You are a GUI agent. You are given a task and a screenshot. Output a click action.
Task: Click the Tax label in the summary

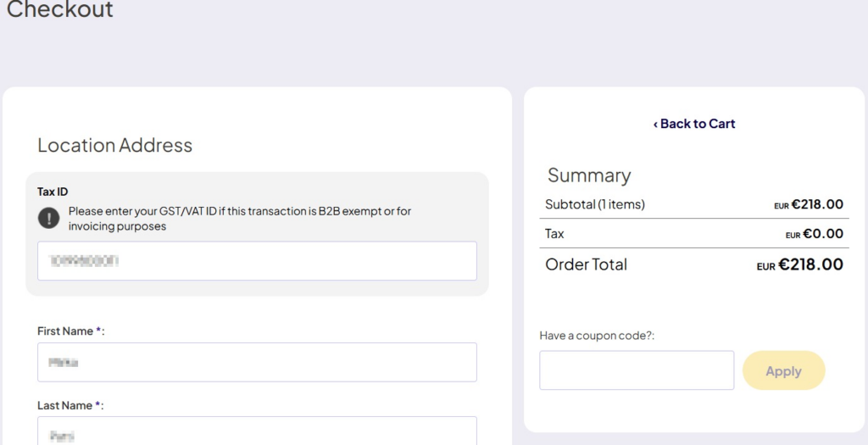[554, 234]
